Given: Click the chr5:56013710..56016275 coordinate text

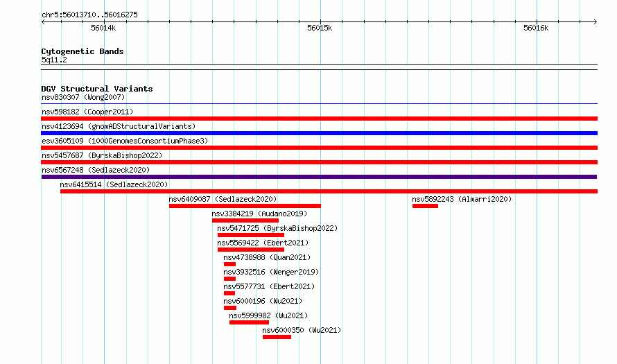Looking at the screenshot, I should [89, 15].
